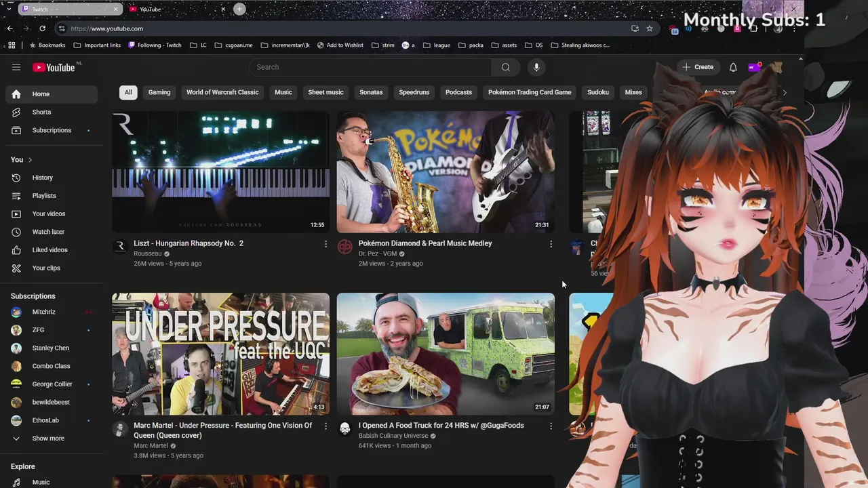Open Mitchriz channel subscription
Screen dimensions: 868x488
click(x=52, y=312)
